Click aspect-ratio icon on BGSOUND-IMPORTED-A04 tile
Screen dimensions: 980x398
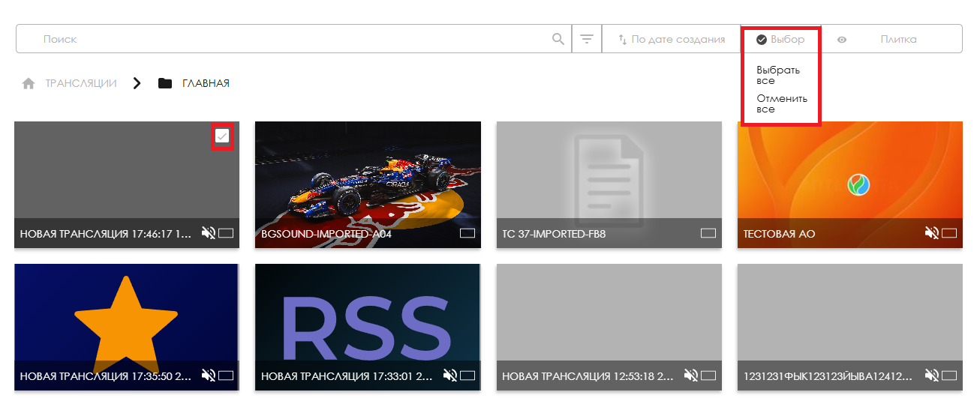click(x=467, y=234)
